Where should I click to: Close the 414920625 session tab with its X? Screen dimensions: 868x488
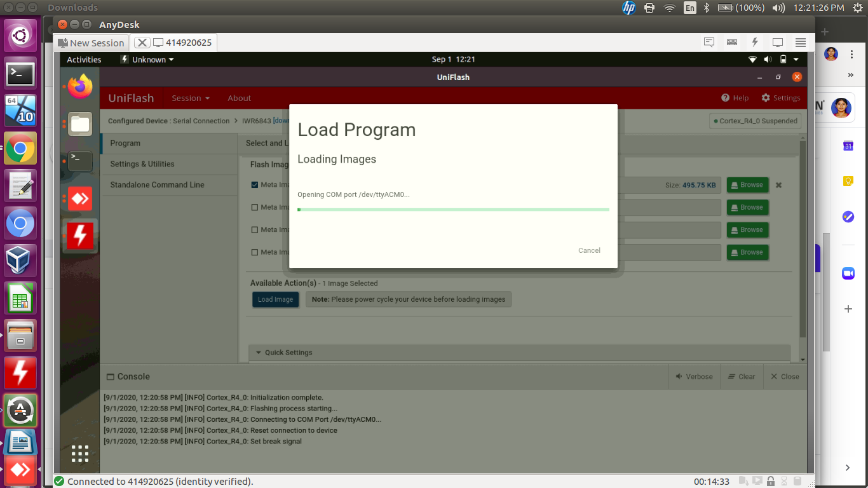tap(142, 43)
